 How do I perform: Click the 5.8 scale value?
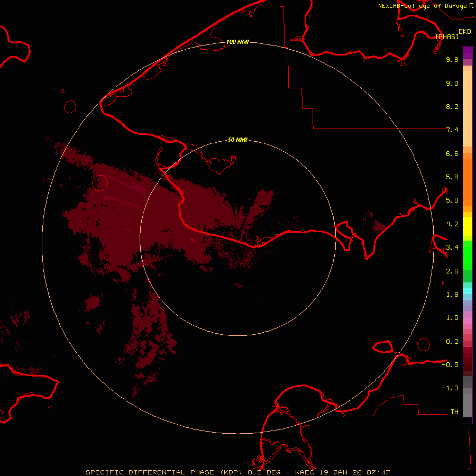(x=452, y=177)
